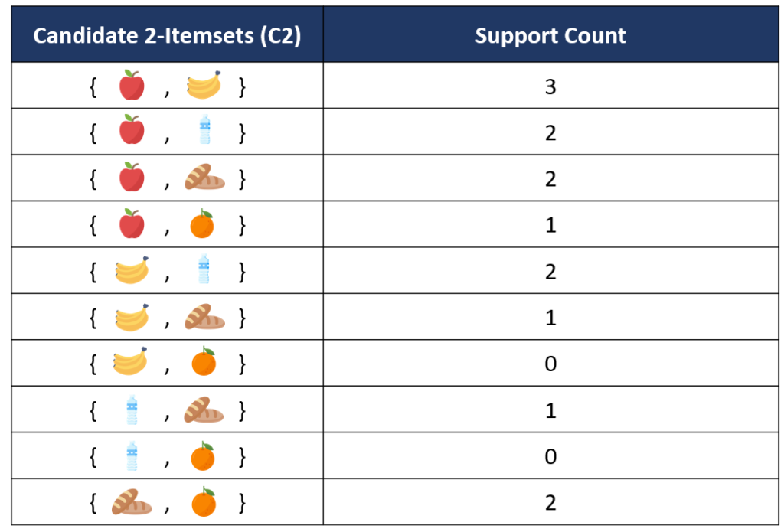Select the bread icon beside the apple

pyautogui.click(x=204, y=178)
